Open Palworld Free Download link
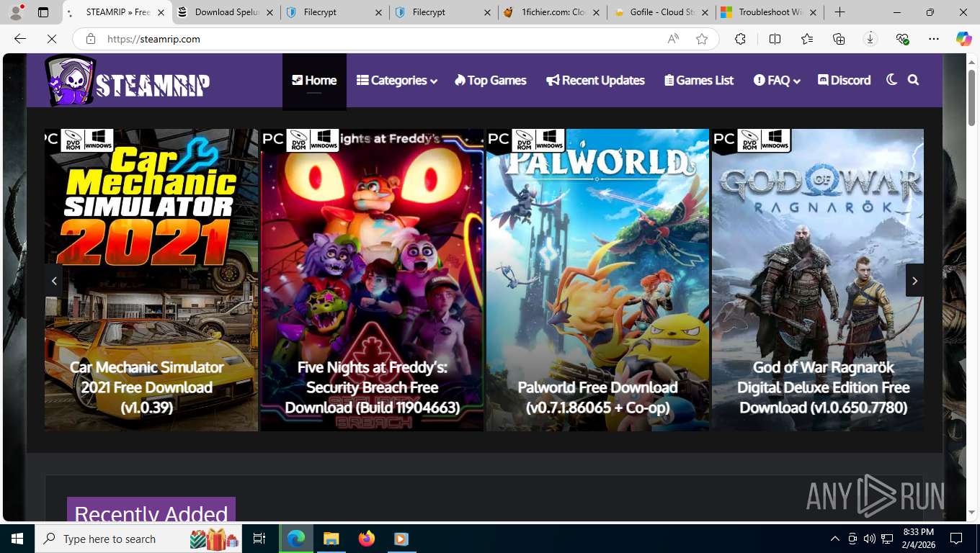 click(x=597, y=397)
